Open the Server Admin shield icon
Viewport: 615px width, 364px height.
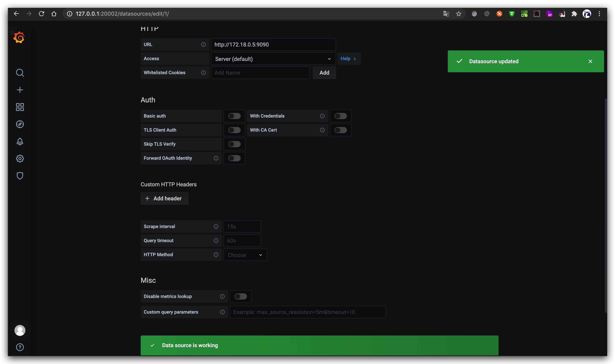20,176
